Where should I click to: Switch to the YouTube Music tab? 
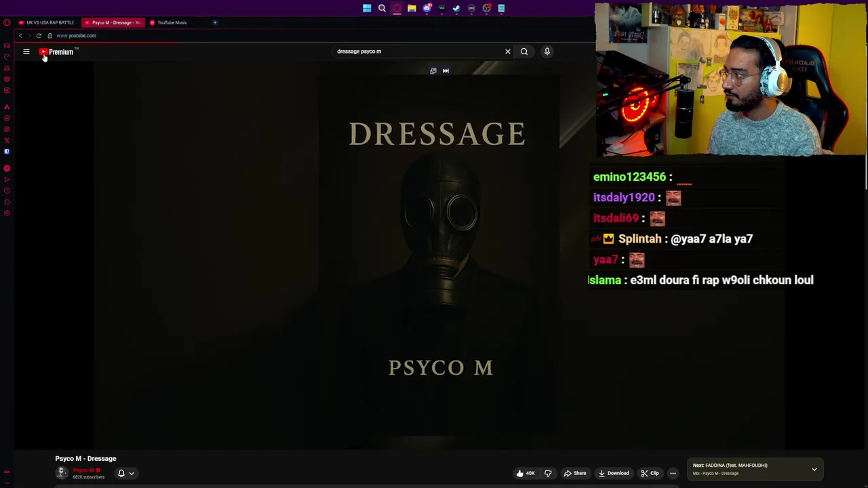pyautogui.click(x=173, y=22)
